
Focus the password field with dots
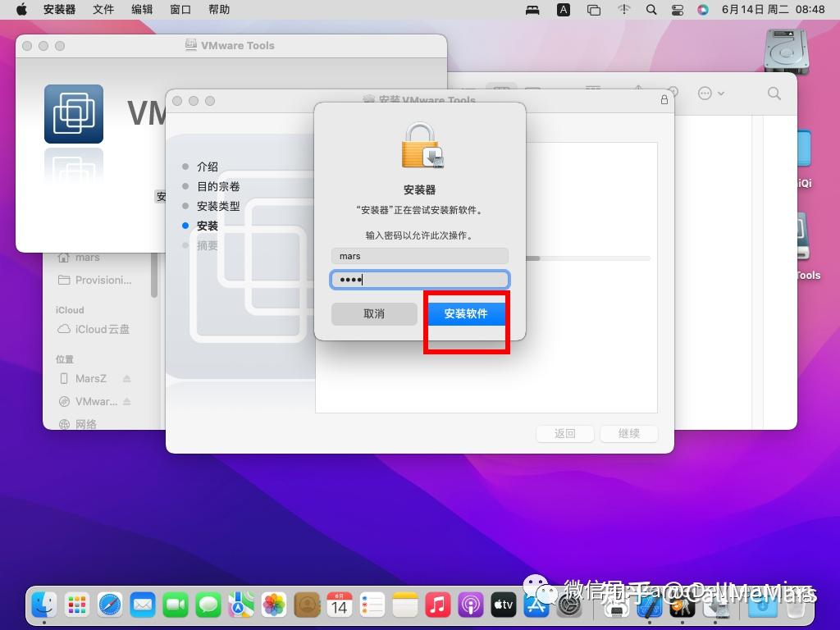click(x=419, y=280)
